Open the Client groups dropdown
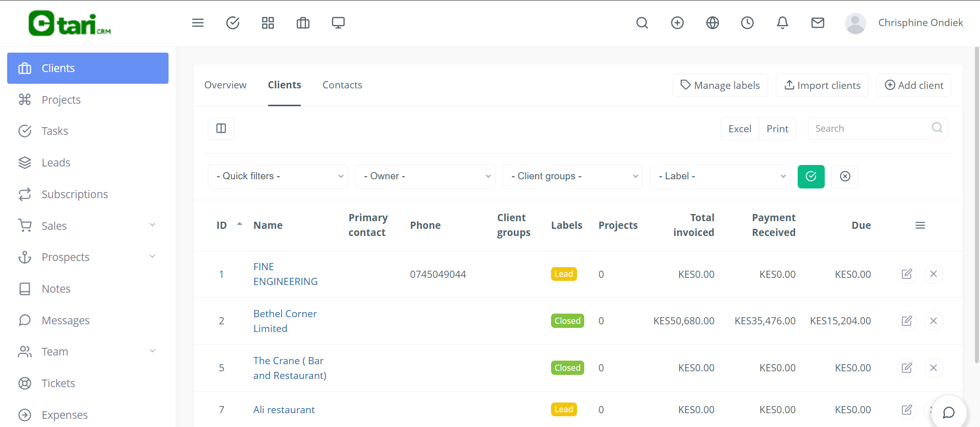The image size is (980, 427). pos(572,176)
